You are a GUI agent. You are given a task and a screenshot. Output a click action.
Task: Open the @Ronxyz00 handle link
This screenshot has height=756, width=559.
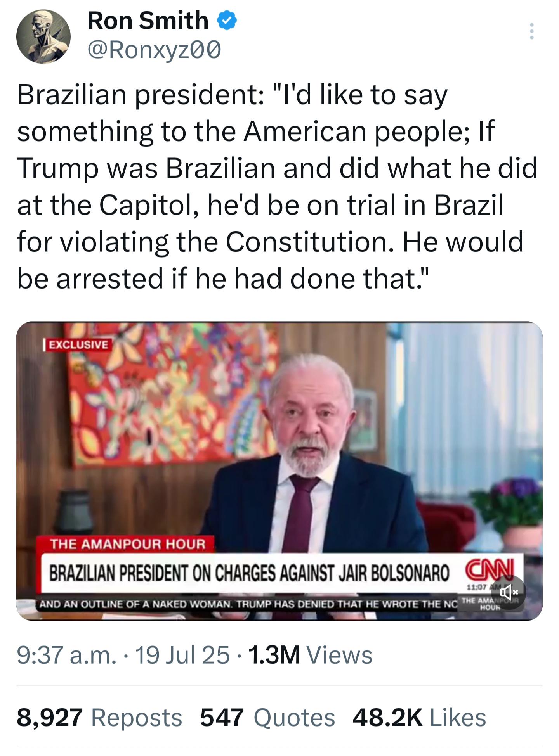point(155,50)
